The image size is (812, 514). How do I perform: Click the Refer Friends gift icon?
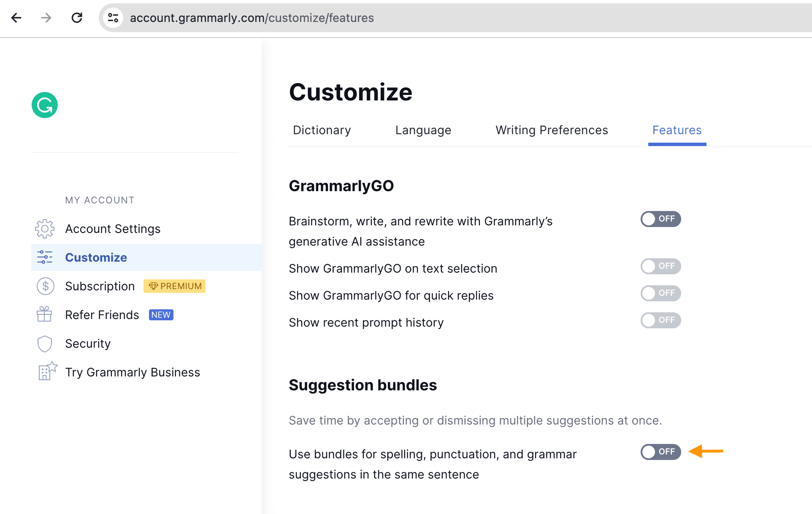(44, 314)
